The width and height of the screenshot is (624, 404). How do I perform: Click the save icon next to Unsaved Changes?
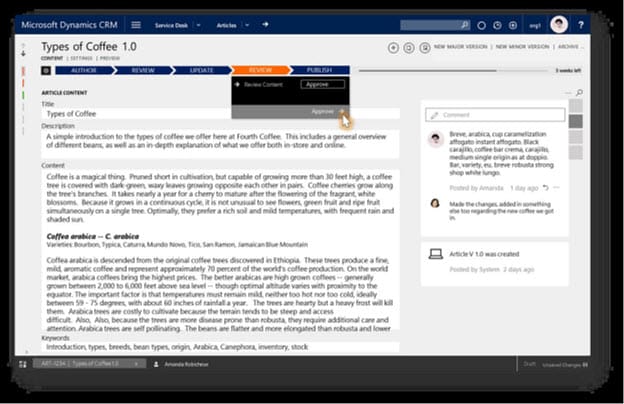[585, 365]
